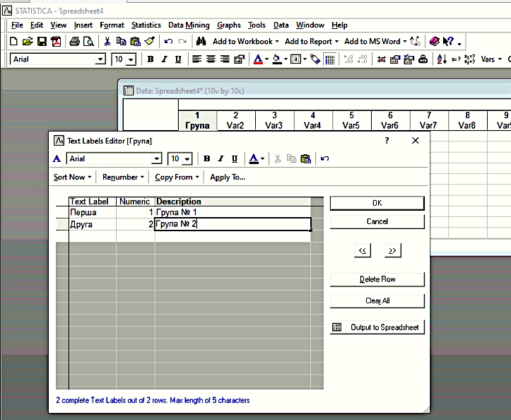Screen dimensions: 511x420
Task: Click the Output to Spreadsheet button
Action: click(x=377, y=327)
